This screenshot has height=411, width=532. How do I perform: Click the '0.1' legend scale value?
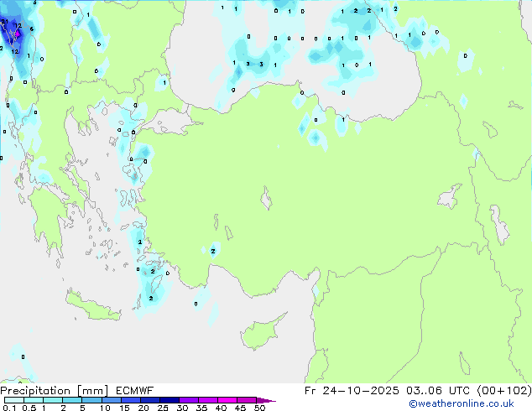click(9, 408)
